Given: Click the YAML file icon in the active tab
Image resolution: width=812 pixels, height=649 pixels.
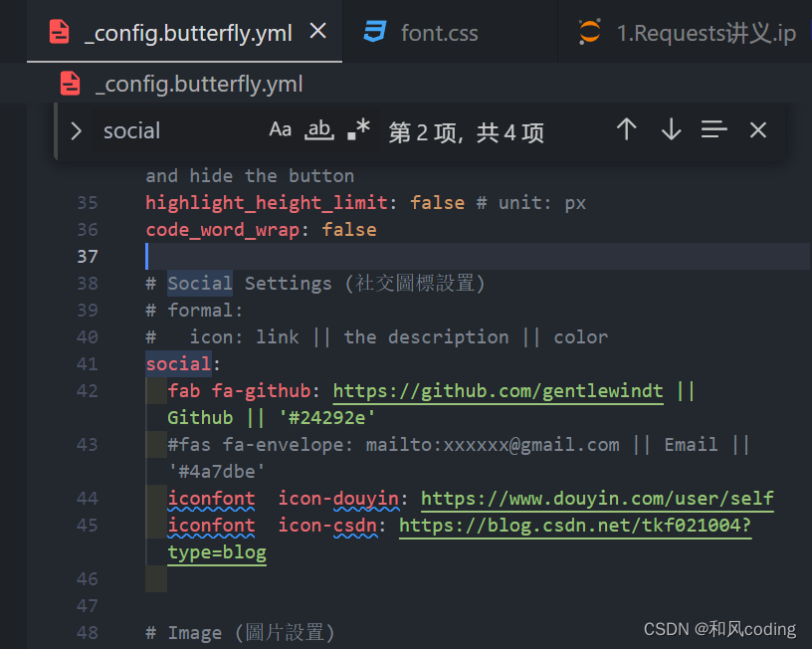Looking at the screenshot, I should 59,32.
